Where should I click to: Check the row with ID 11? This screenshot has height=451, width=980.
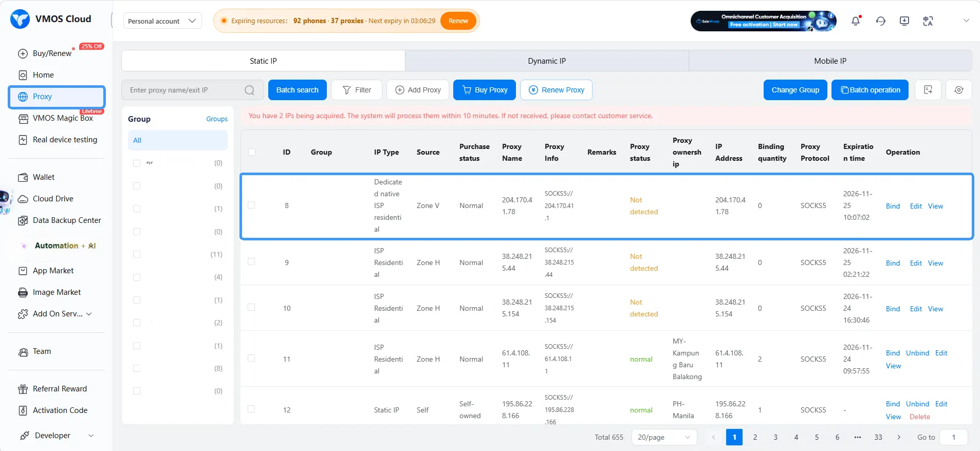[x=251, y=358]
